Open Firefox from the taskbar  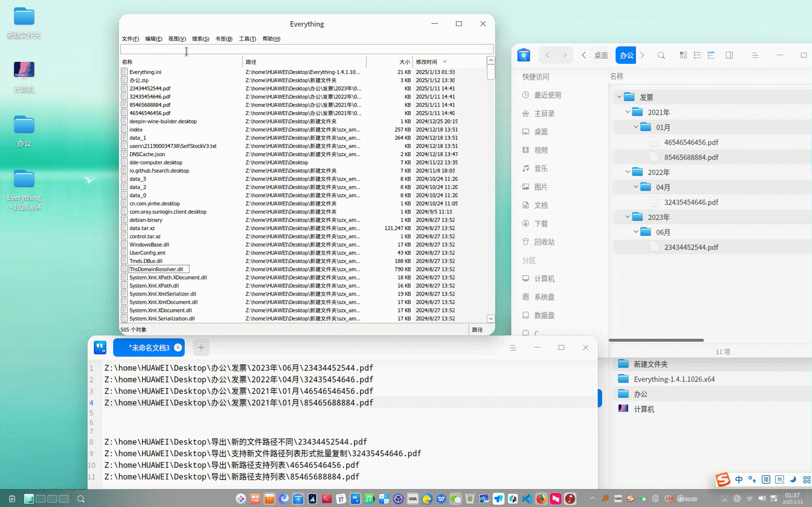point(541,498)
